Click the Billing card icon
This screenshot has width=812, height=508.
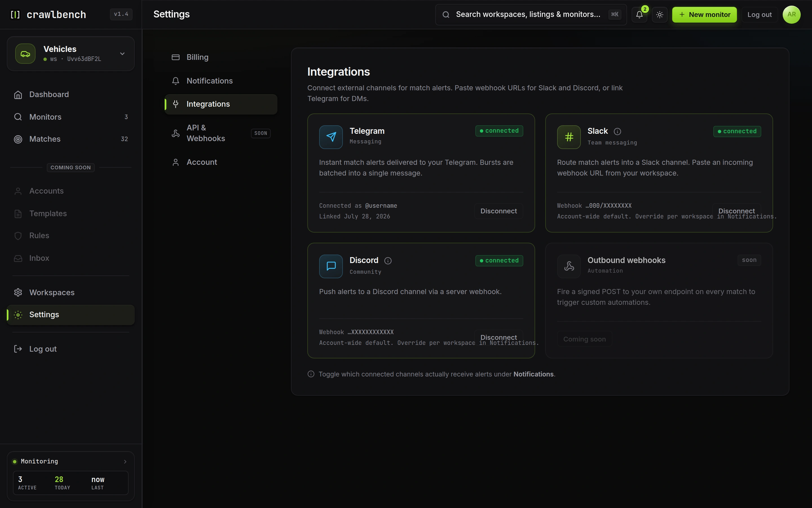tap(175, 57)
